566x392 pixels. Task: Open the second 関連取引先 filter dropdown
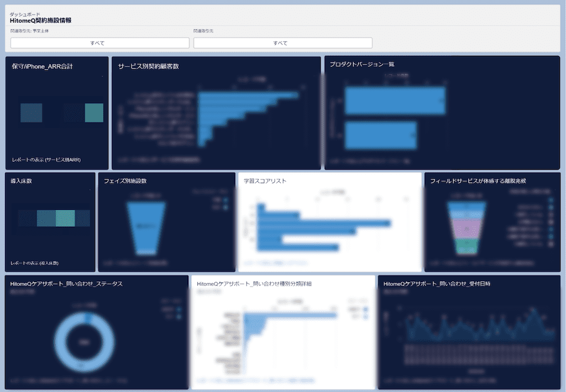point(282,43)
